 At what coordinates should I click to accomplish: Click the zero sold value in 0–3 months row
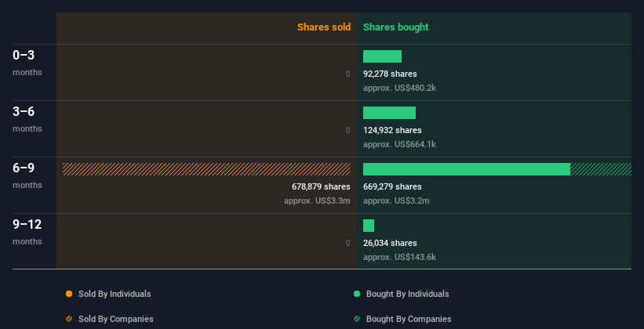(x=348, y=74)
